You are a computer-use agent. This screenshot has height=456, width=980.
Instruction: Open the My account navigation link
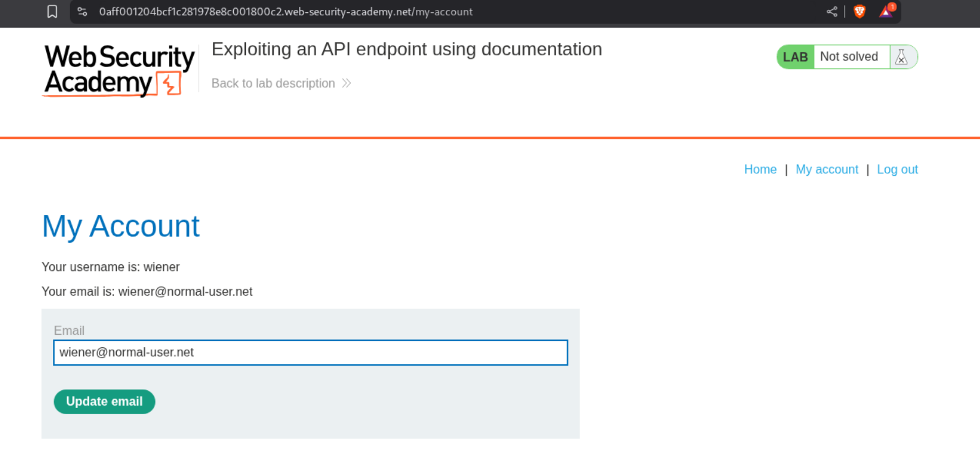click(826, 170)
